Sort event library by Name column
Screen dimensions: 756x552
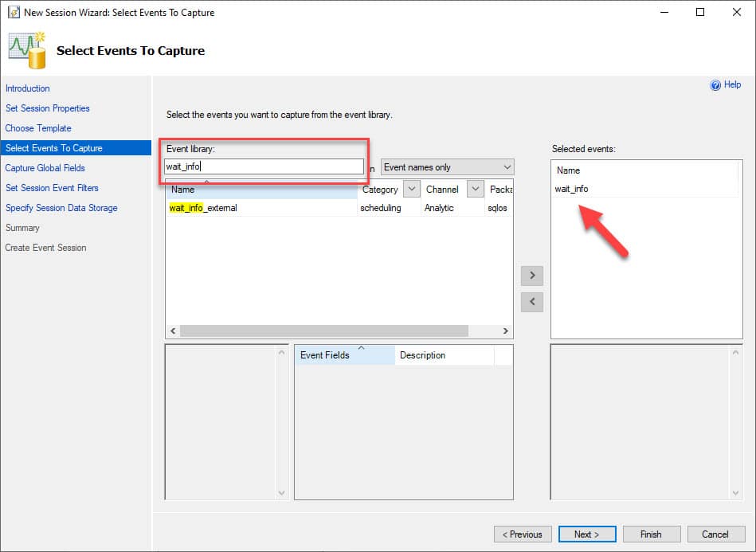click(261, 190)
